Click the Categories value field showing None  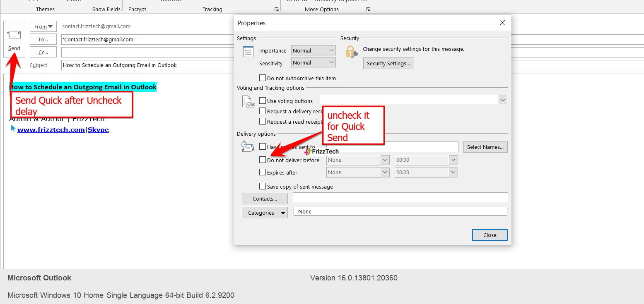click(400, 211)
